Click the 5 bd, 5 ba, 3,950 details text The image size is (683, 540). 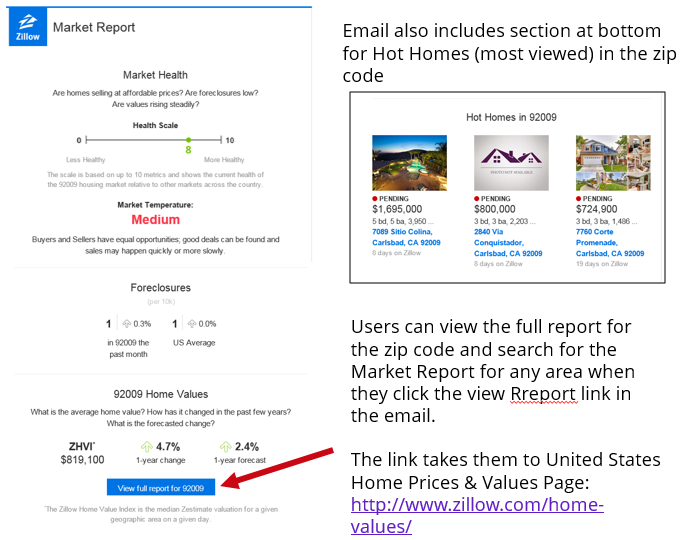pyautogui.click(x=402, y=221)
